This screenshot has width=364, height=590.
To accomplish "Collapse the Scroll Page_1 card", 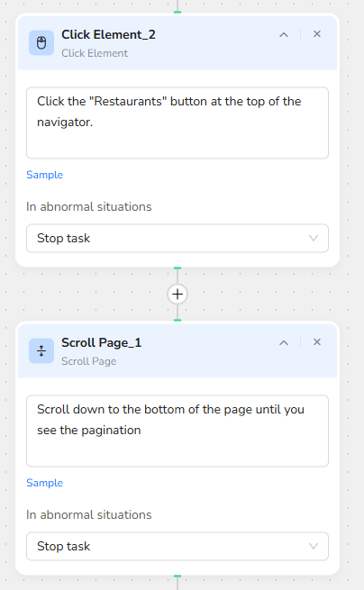I will [x=284, y=343].
